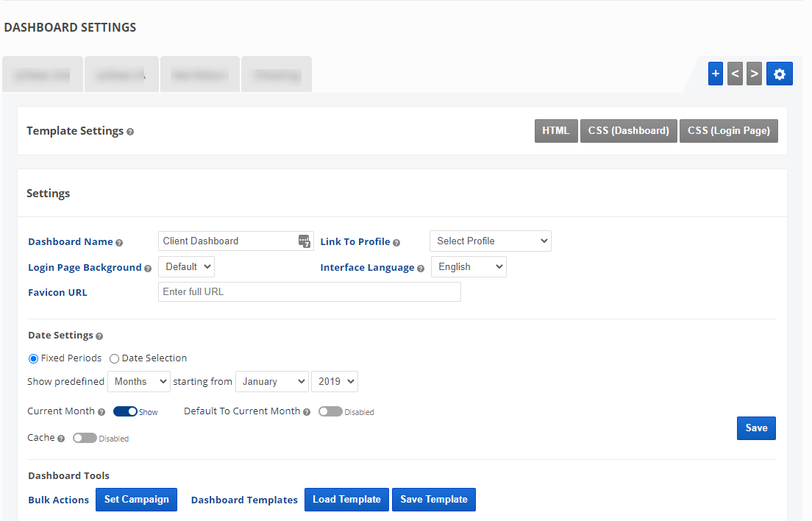Click the icon inside Dashboard Name field

[304, 241]
